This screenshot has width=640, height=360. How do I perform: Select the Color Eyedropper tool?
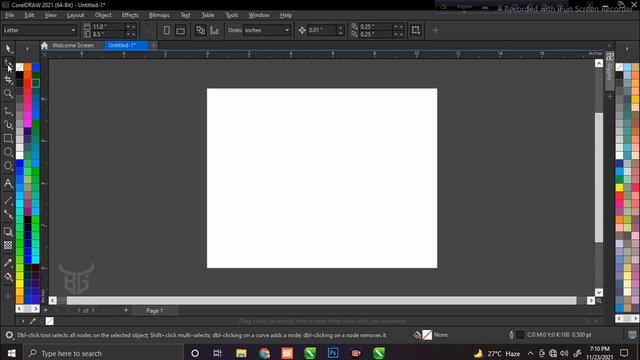tap(8, 262)
